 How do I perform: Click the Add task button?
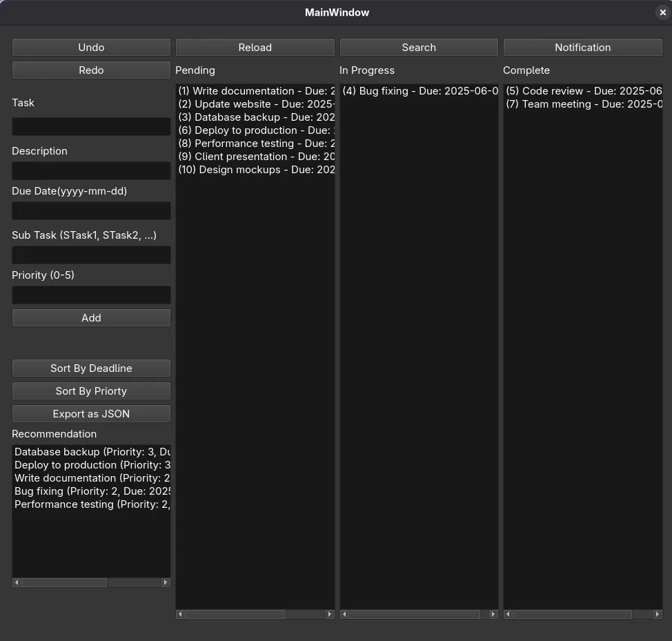tap(91, 317)
